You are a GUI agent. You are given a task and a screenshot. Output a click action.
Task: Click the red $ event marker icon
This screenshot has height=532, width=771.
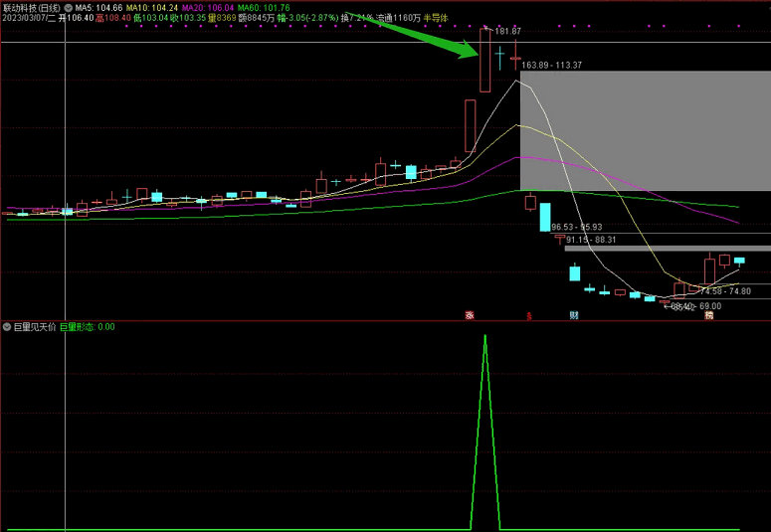(x=529, y=315)
